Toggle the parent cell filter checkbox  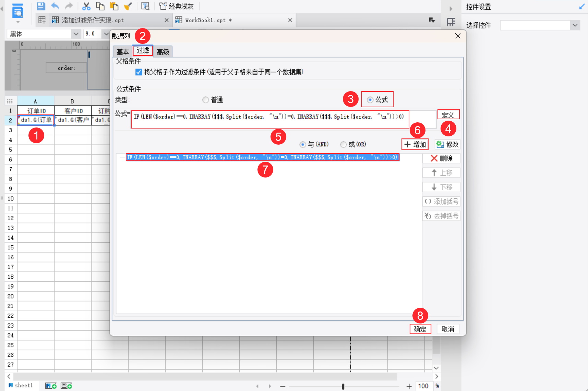point(139,72)
